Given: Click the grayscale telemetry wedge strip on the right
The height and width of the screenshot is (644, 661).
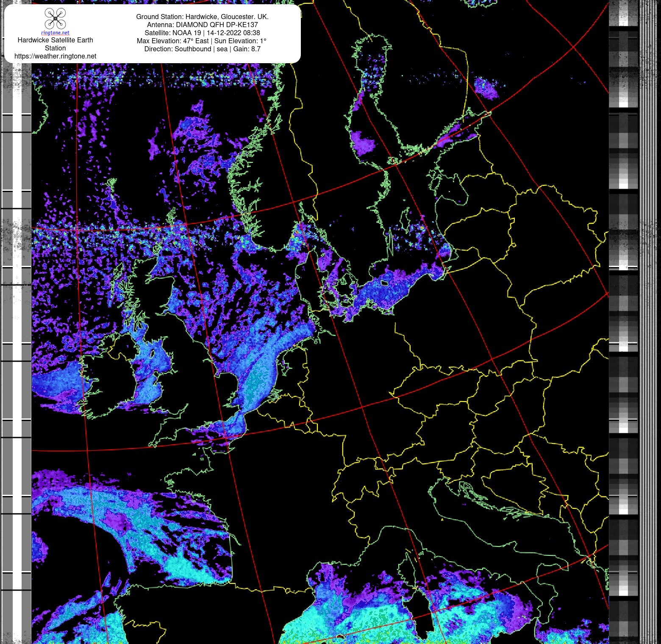Looking at the screenshot, I should click(623, 322).
